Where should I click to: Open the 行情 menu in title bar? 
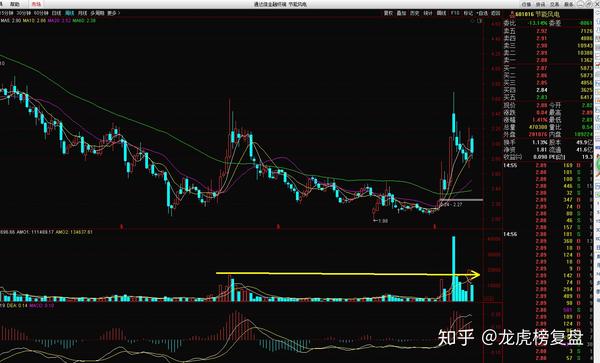pyautogui.click(x=527, y=4)
